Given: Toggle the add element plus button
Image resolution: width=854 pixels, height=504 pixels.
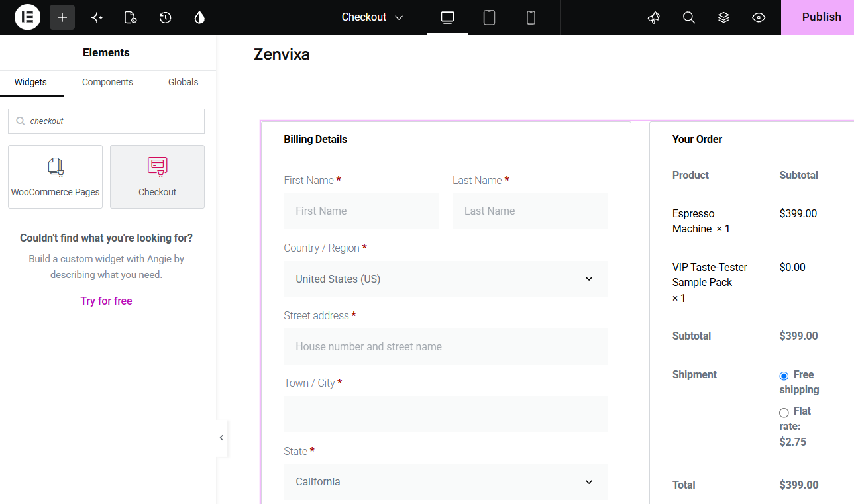Looking at the screenshot, I should pyautogui.click(x=62, y=17).
